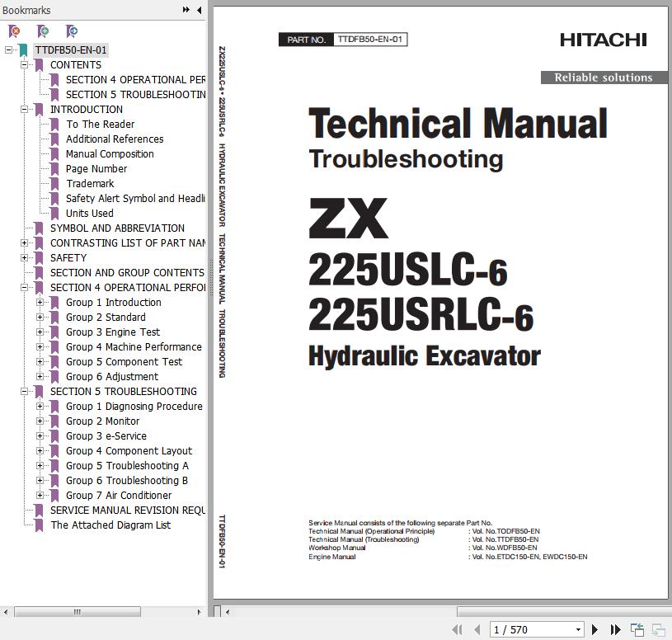Select Group 1 Diagnosing Procedure bookmark
This screenshot has height=640, width=672.
coord(134,407)
